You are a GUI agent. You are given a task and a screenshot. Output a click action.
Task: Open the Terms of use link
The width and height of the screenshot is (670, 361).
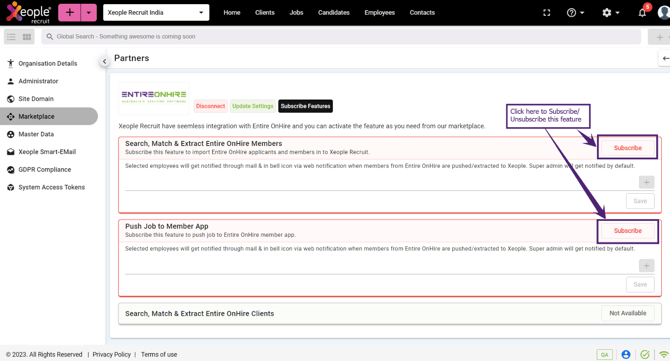159,355
